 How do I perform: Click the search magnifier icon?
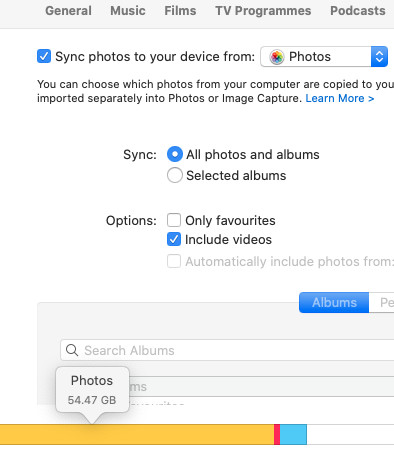tap(72, 350)
